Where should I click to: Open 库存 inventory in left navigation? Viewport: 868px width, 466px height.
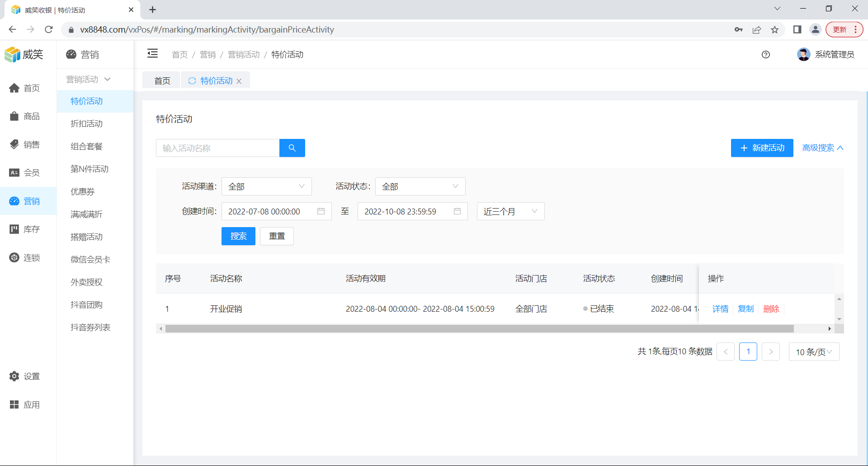(25, 229)
